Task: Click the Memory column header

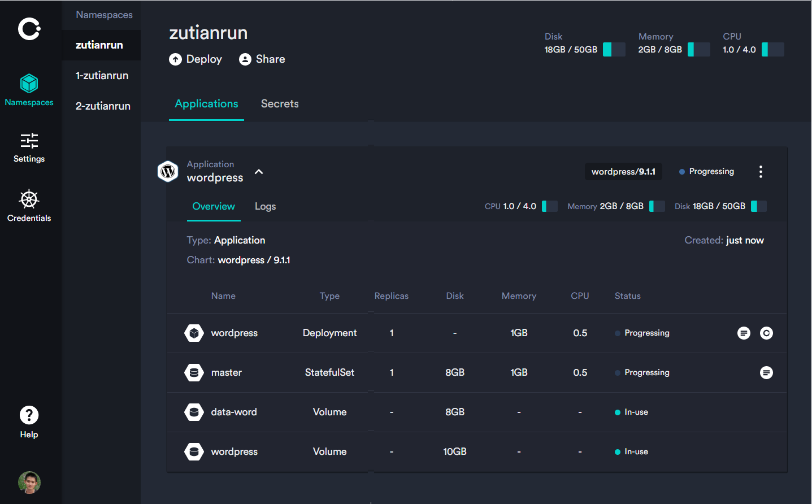Action: tap(519, 296)
